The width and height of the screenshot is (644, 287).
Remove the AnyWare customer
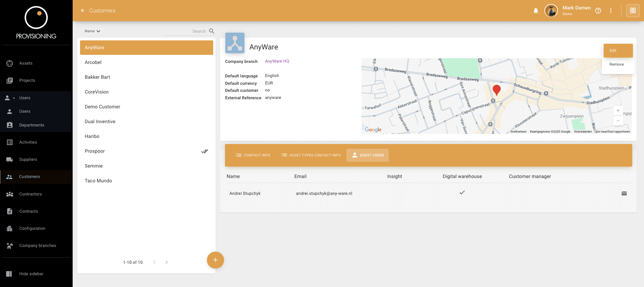point(616,64)
